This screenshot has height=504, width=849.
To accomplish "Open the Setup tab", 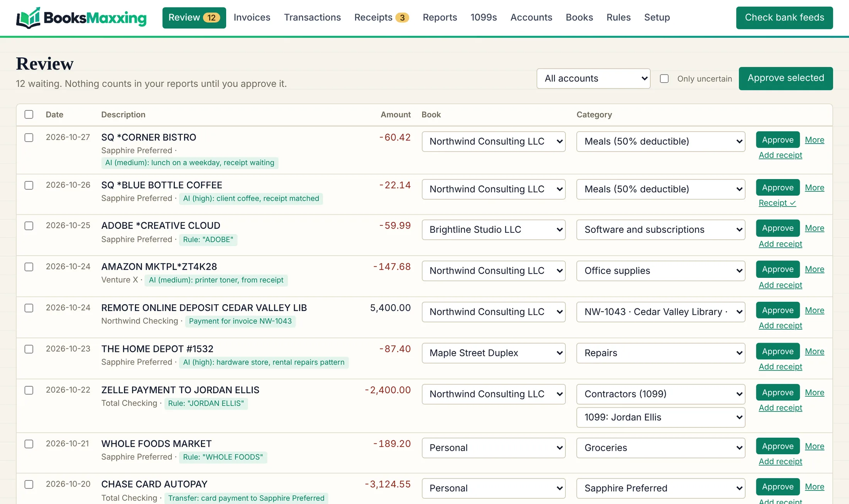I will (x=657, y=18).
